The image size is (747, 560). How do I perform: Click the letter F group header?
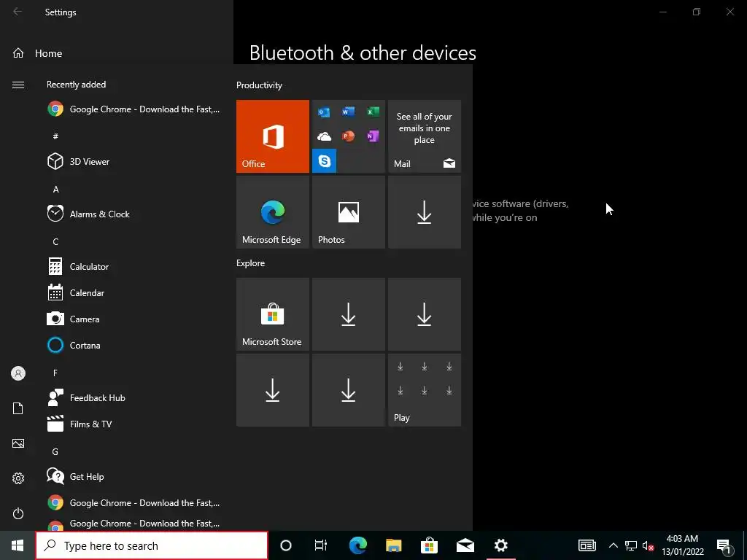pyautogui.click(x=55, y=373)
